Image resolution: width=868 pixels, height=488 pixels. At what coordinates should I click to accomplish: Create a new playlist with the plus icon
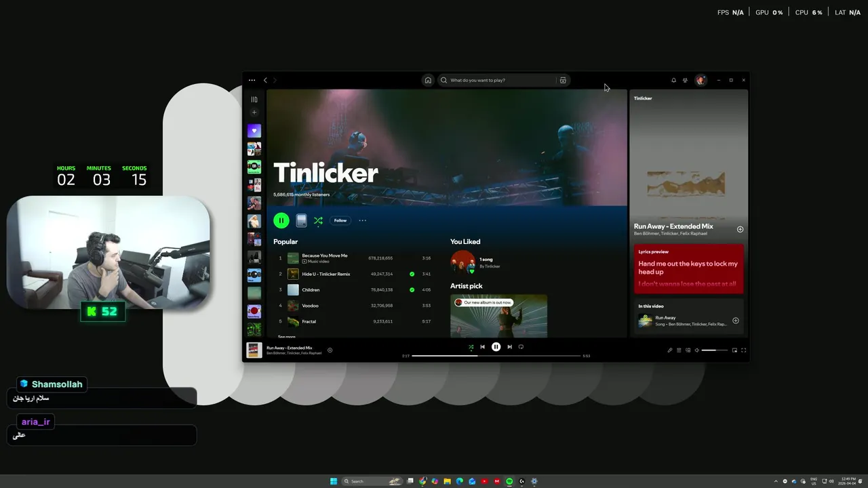(254, 113)
